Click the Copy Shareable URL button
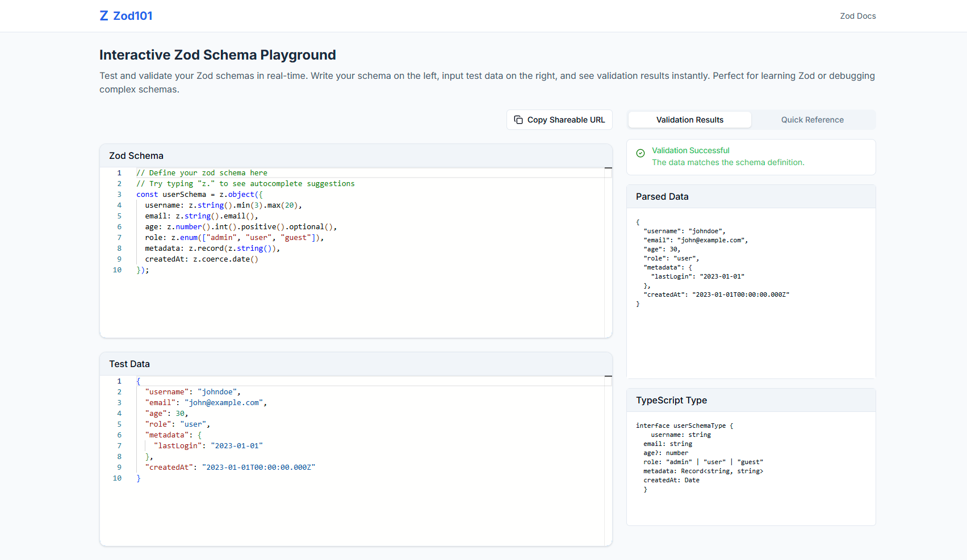This screenshot has height=560, width=967. (559, 120)
